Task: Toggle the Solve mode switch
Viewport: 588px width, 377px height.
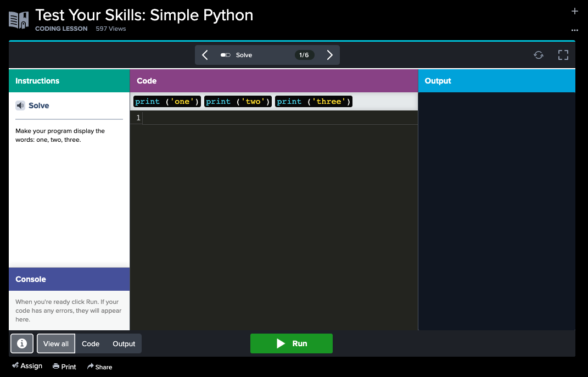Action: [226, 55]
